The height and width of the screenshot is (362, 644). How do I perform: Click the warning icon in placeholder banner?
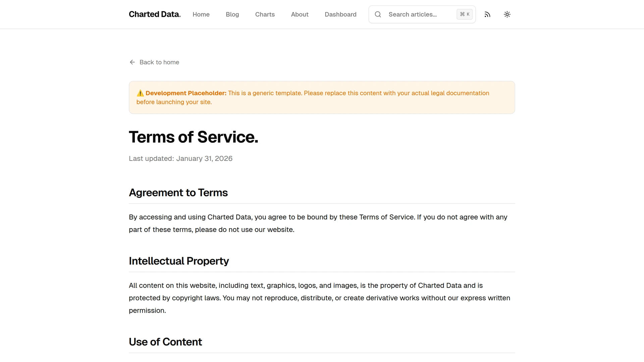click(140, 93)
